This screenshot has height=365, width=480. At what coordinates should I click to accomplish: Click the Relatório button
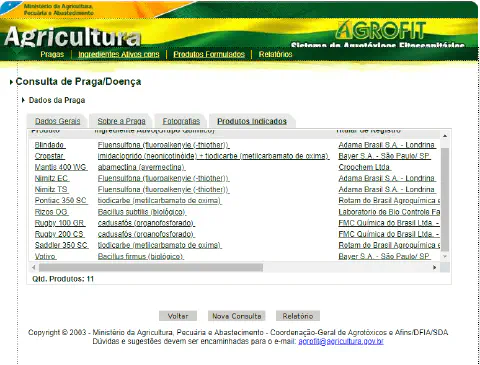pos(298,316)
